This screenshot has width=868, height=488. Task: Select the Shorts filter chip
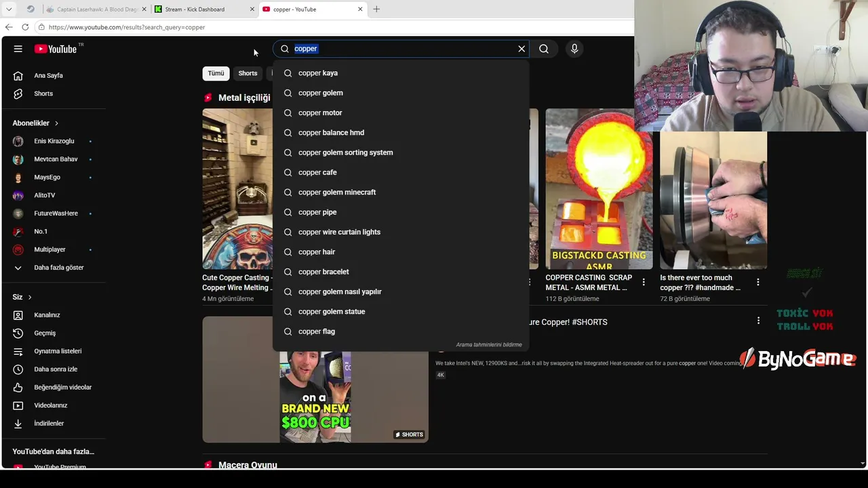click(248, 73)
